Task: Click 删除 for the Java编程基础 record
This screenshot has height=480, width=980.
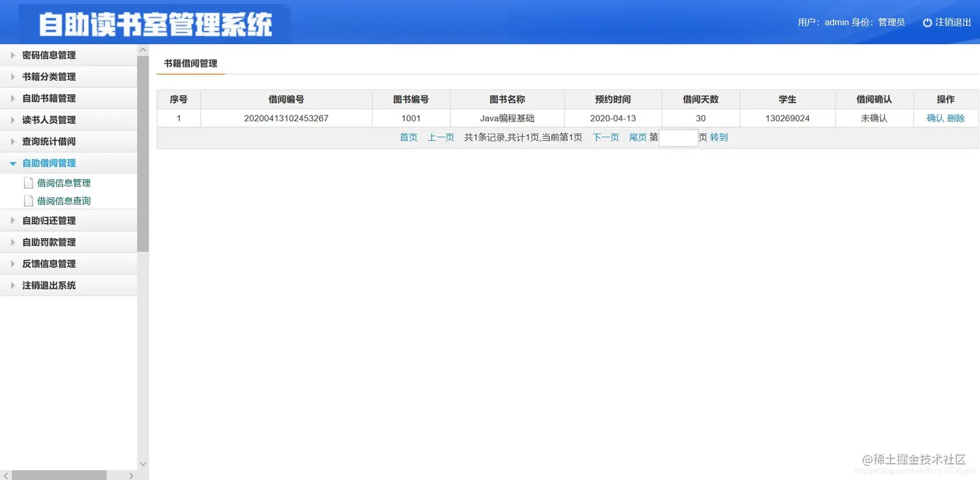Action: click(x=956, y=118)
